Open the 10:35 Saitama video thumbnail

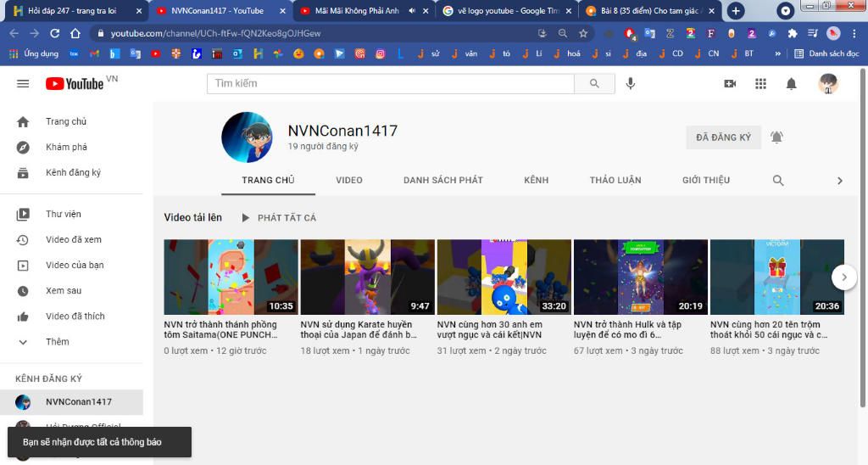[231, 277]
